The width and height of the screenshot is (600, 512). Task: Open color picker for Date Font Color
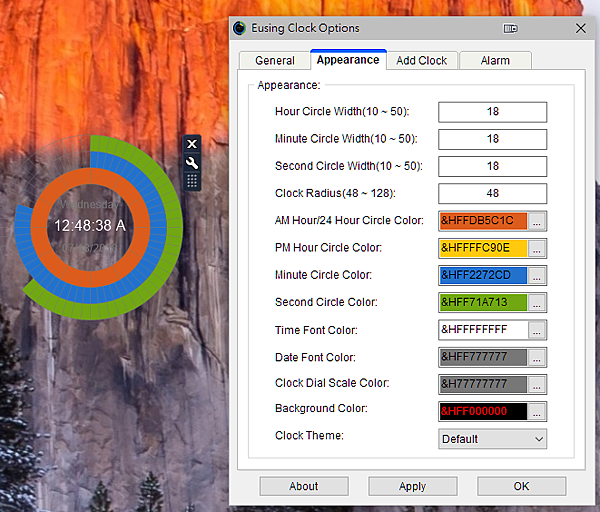point(536,357)
